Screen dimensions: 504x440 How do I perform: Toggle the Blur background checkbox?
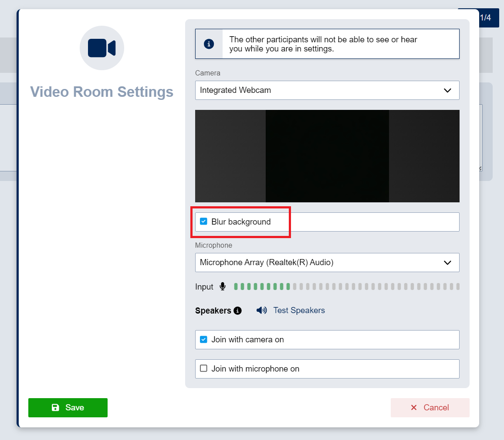(x=203, y=222)
